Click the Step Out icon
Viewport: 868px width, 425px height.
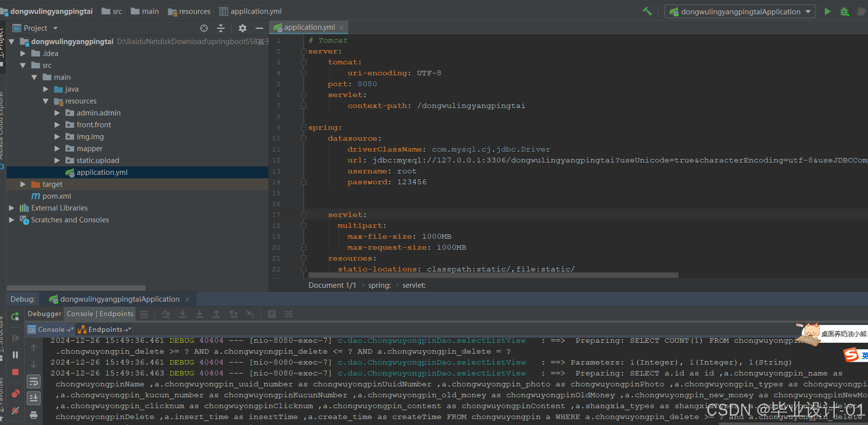(216, 314)
